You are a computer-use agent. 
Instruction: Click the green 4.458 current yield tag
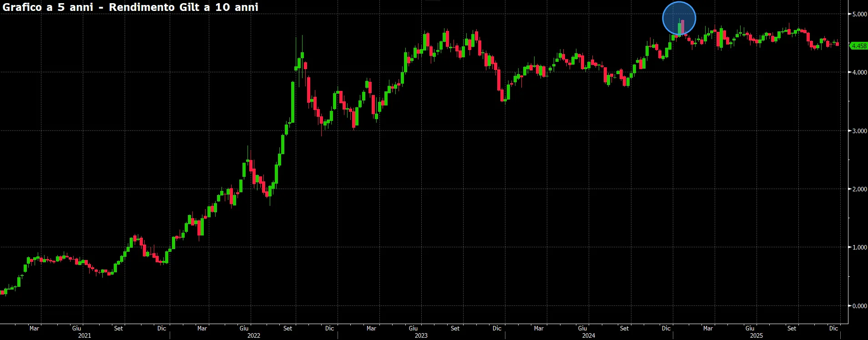(x=859, y=46)
